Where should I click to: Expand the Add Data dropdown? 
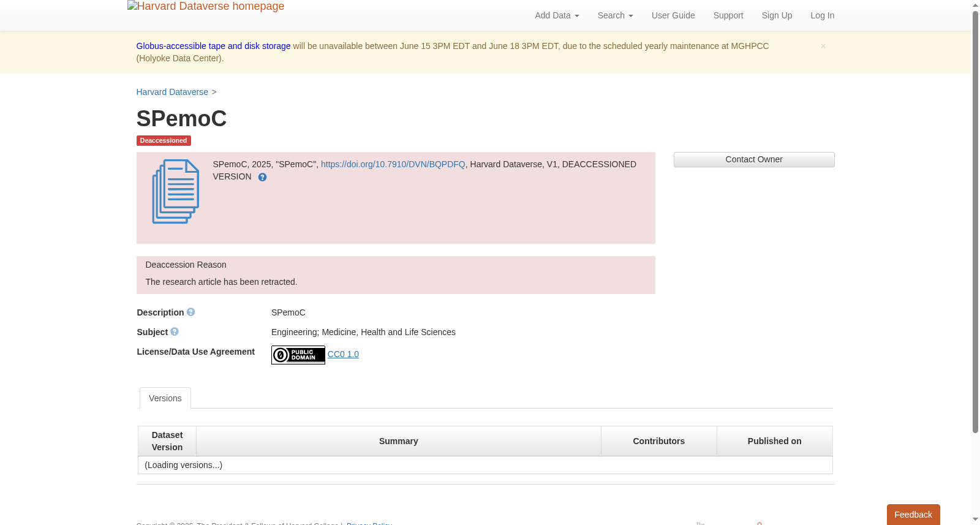pyautogui.click(x=557, y=15)
